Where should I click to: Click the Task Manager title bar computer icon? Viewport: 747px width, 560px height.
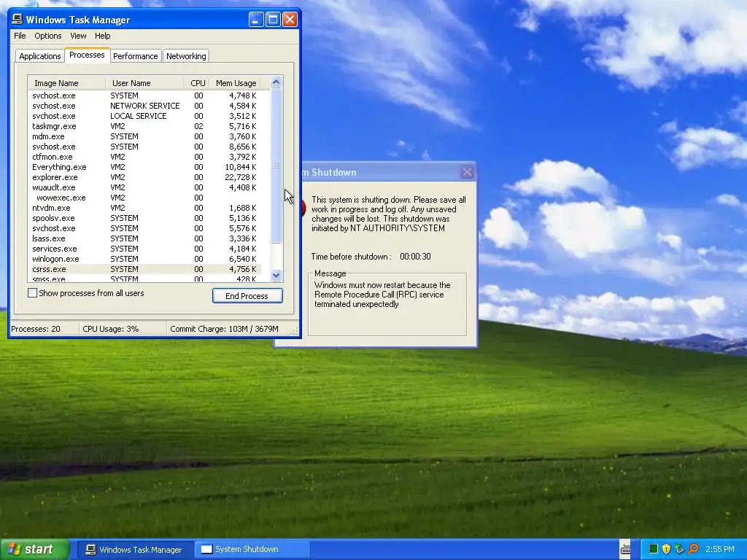(x=18, y=20)
